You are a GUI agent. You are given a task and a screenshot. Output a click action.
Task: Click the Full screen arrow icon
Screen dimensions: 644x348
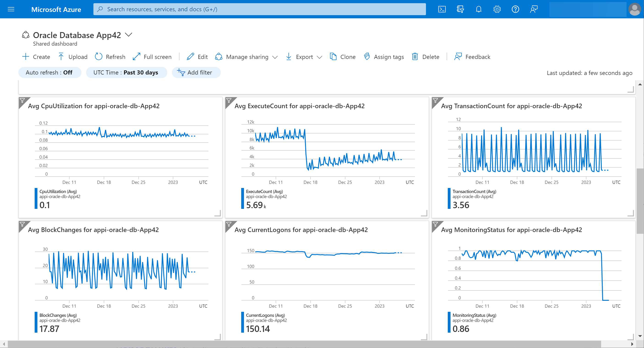(136, 57)
